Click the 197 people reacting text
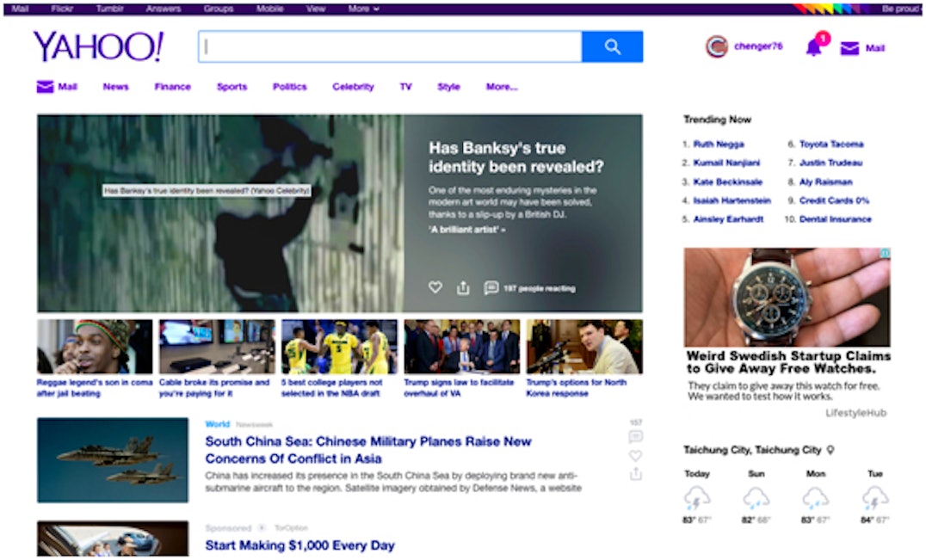This screenshot has width=926, height=560. [540, 288]
